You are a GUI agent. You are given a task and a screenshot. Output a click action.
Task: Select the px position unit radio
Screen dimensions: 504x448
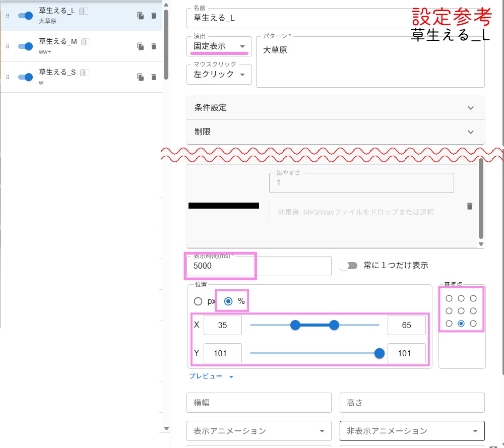(x=198, y=301)
